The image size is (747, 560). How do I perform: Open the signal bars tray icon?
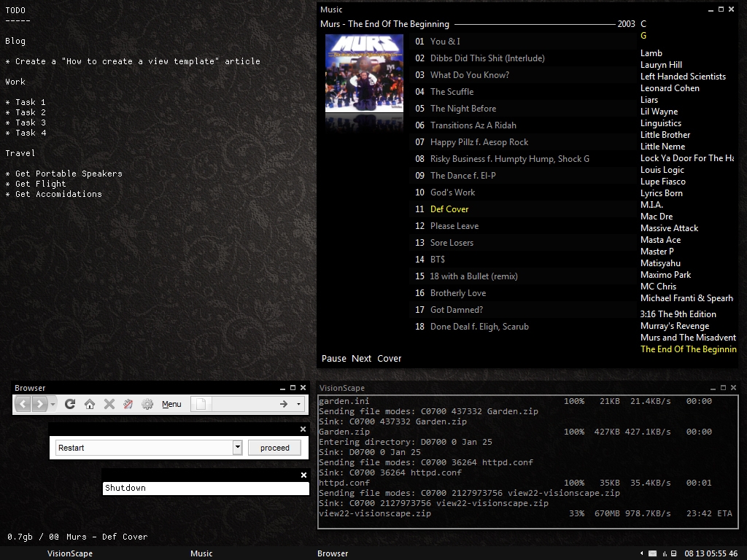[x=665, y=553]
